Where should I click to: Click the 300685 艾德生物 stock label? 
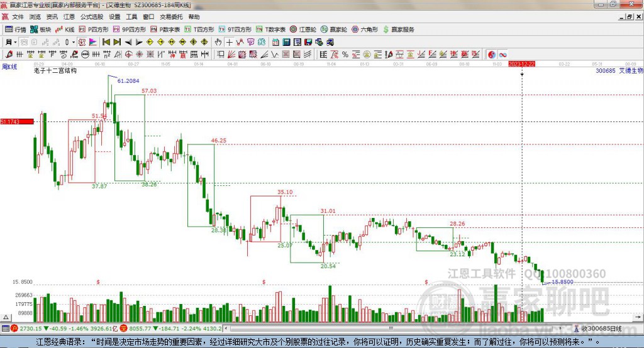tap(619, 70)
